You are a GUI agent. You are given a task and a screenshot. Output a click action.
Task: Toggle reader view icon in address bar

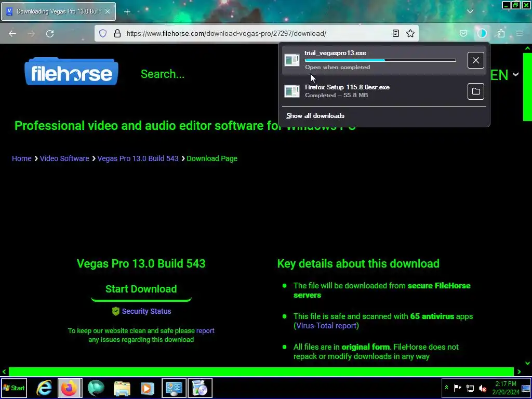[x=395, y=33]
